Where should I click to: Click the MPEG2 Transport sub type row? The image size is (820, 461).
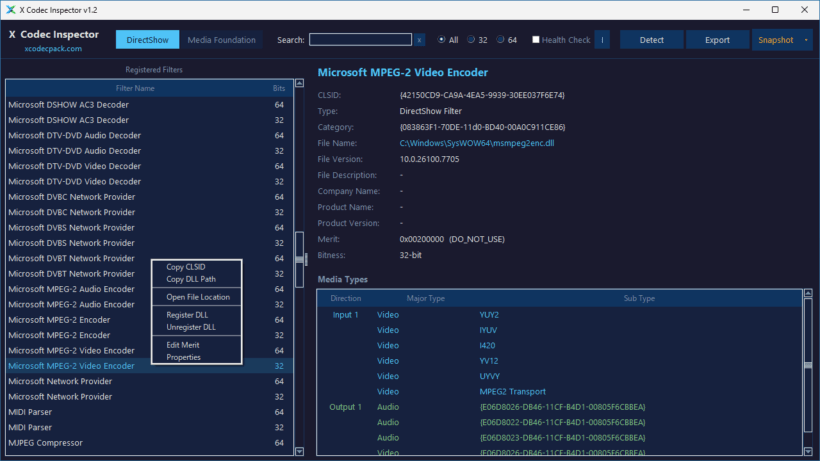pos(559,391)
